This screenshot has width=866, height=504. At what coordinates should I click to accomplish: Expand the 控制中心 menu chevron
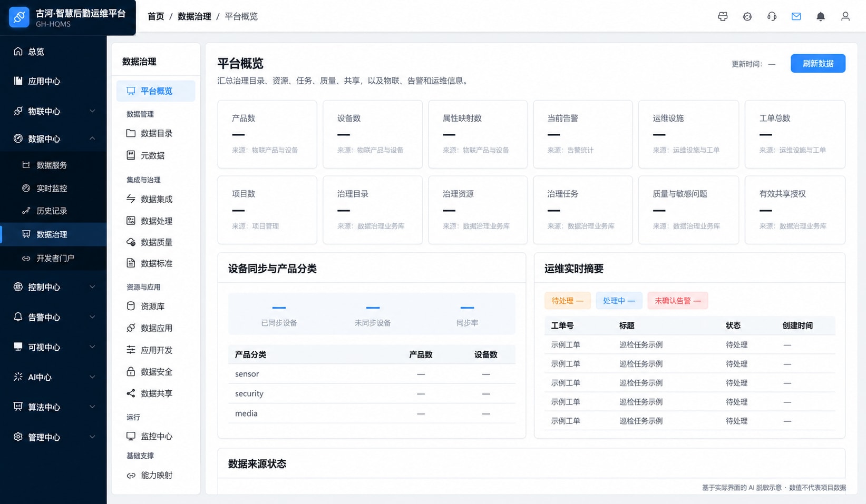click(x=92, y=286)
